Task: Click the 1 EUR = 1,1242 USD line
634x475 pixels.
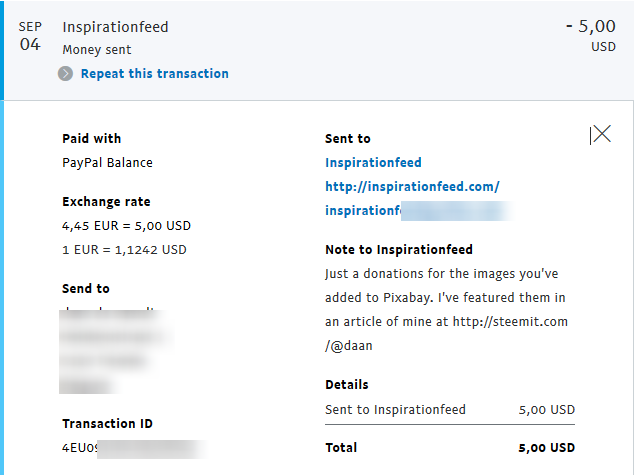Action: coord(124,250)
